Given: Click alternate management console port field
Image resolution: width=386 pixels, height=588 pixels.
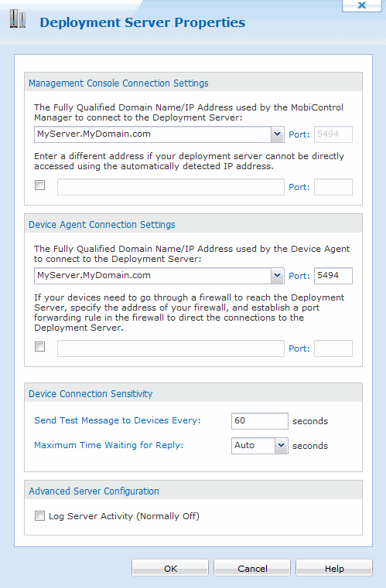Looking at the screenshot, I should tap(333, 187).
